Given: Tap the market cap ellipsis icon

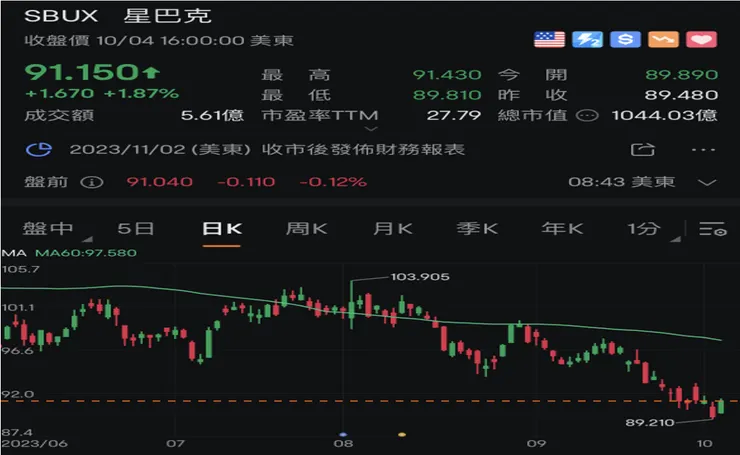Looking at the screenshot, I should tap(587, 116).
